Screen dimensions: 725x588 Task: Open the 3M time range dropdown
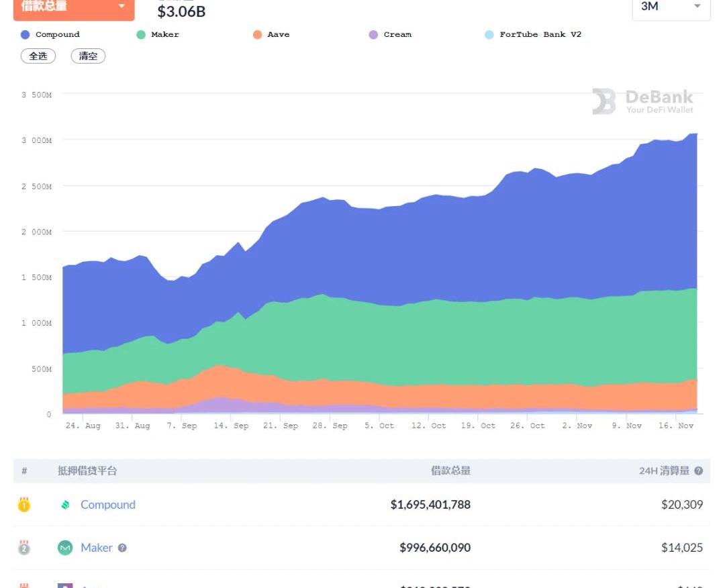[x=671, y=7]
